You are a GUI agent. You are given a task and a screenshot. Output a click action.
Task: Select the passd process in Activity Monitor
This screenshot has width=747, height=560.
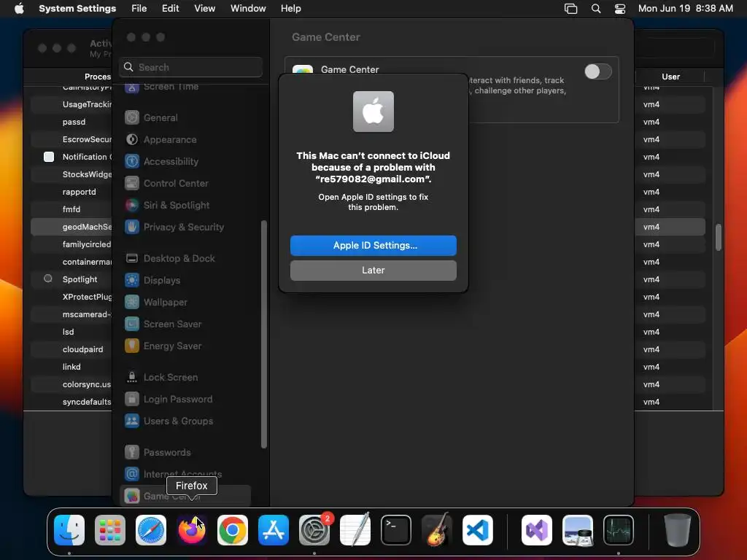74,122
